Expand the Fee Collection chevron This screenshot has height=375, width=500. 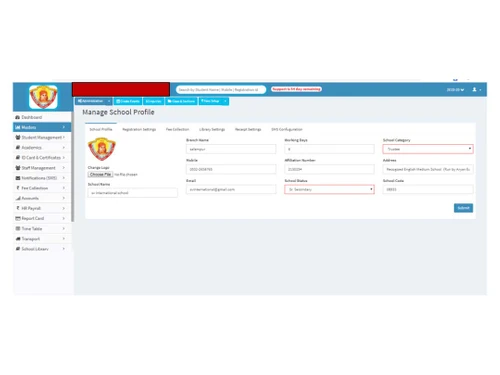64,188
